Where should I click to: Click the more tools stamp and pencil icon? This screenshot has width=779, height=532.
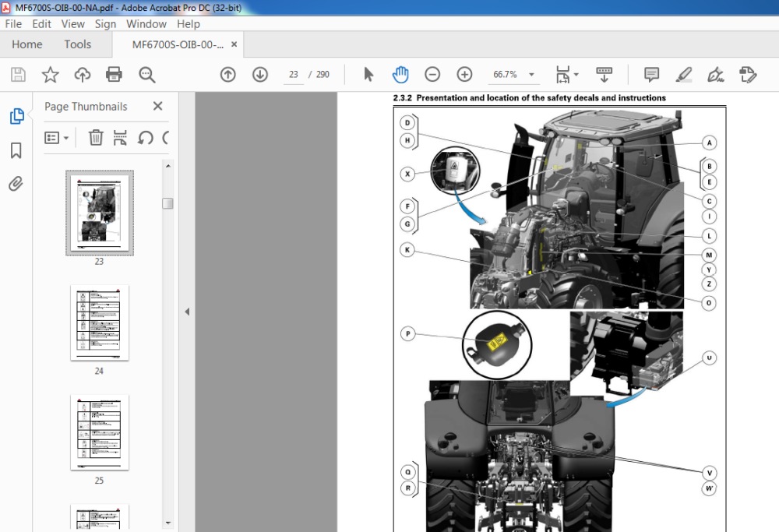pos(748,75)
